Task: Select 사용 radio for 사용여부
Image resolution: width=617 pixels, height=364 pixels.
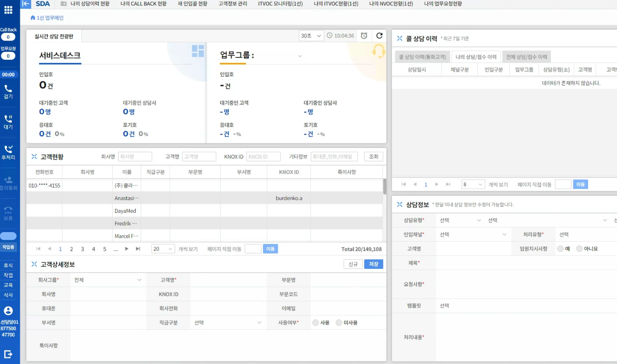Action: pyautogui.click(x=315, y=323)
